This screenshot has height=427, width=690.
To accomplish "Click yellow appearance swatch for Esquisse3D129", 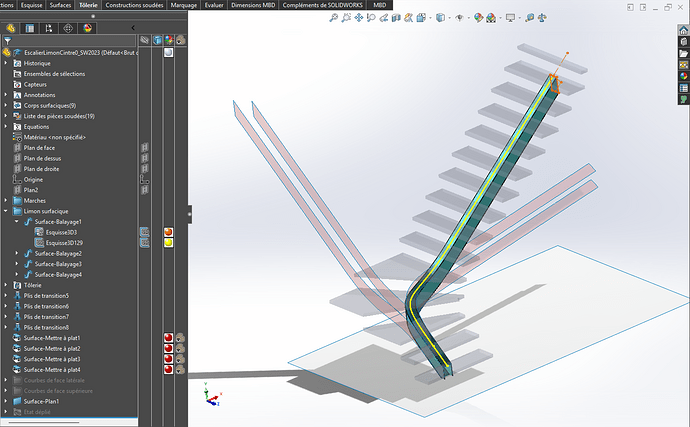I will (x=169, y=242).
